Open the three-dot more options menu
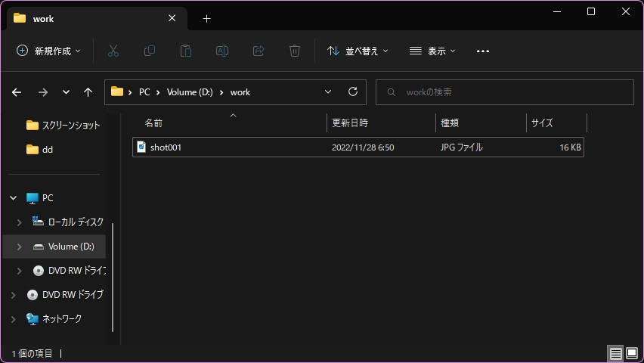Viewport: 644px width, 363px height. [482, 51]
